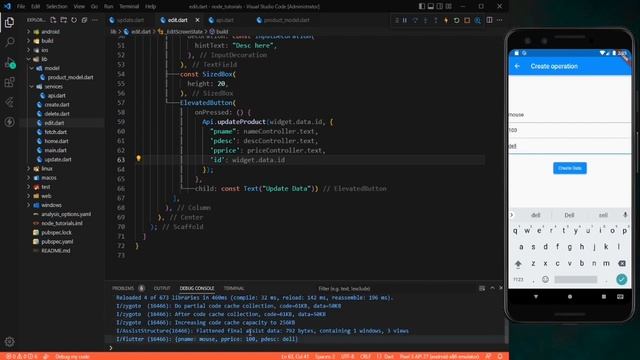Tap back arrow in emulator app bar

(518, 66)
